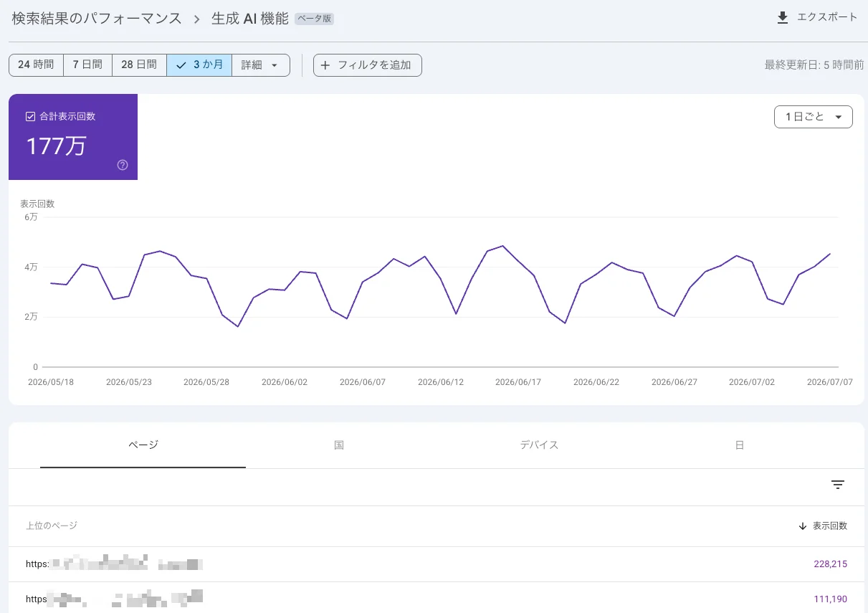Screen dimensions: 868x613
Task: Click the 2026/06/12 axis date label
Action: pyautogui.click(x=441, y=382)
